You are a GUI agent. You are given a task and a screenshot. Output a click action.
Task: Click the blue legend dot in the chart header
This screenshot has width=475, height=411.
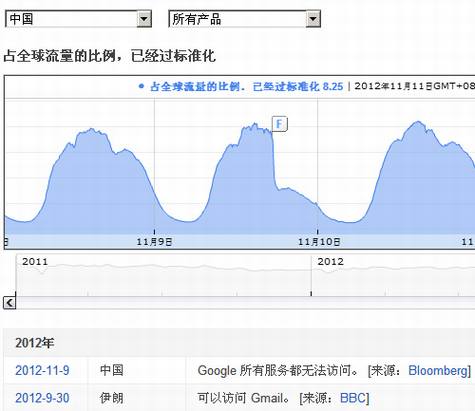[x=141, y=86]
